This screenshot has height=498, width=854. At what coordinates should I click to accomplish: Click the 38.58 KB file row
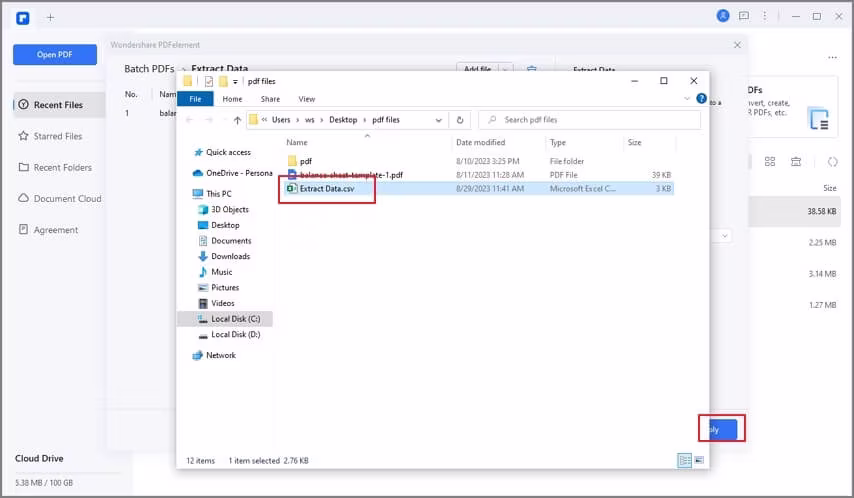tap(795, 211)
